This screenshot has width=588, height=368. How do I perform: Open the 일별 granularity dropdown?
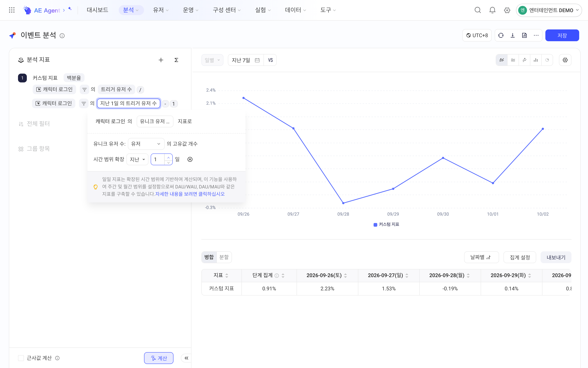212,60
